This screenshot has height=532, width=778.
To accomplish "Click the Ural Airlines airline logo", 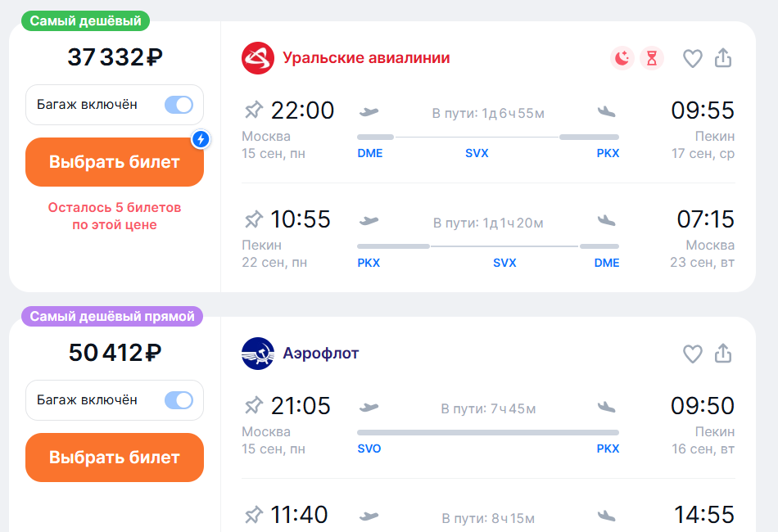I will (x=258, y=58).
